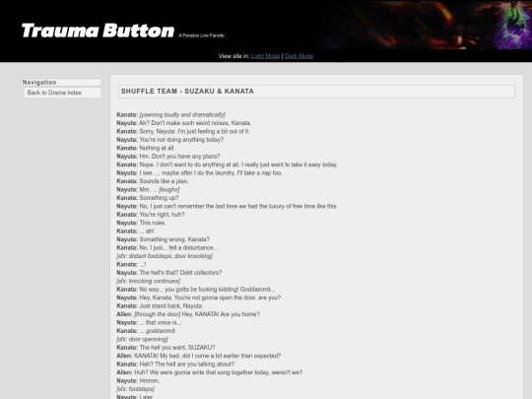Image resolution: width=532 pixels, height=399 pixels.
Task: Click line 'This rules.'
Action: coord(153,223)
